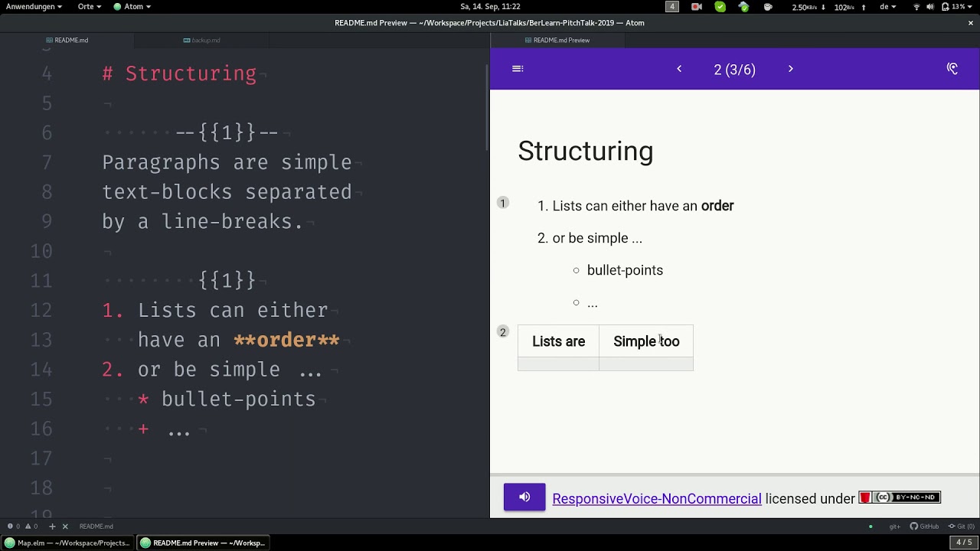Viewport: 980px width, 551px height.
Task: Open the Git (0) panel from the status bar
Action: [961, 526]
